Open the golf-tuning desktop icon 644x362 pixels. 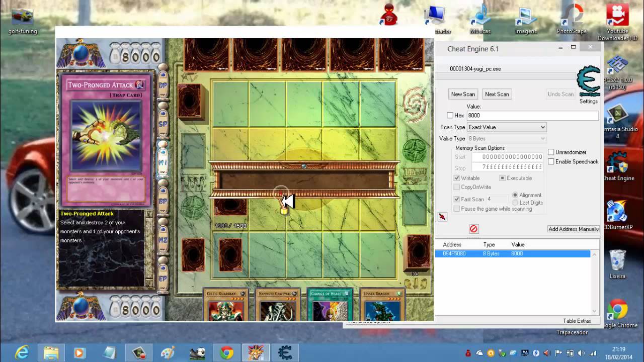coord(23,21)
